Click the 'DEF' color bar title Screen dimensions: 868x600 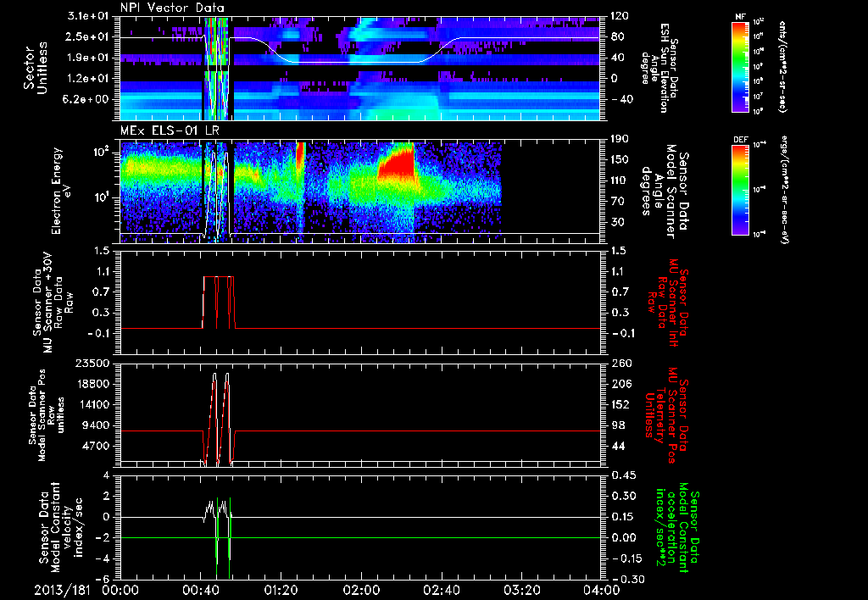click(x=741, y=140)
